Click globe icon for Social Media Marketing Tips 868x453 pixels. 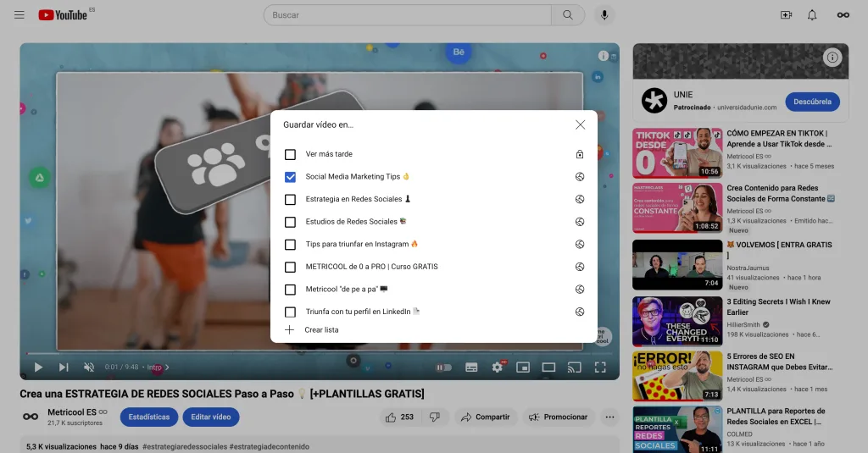coord(580,177)
